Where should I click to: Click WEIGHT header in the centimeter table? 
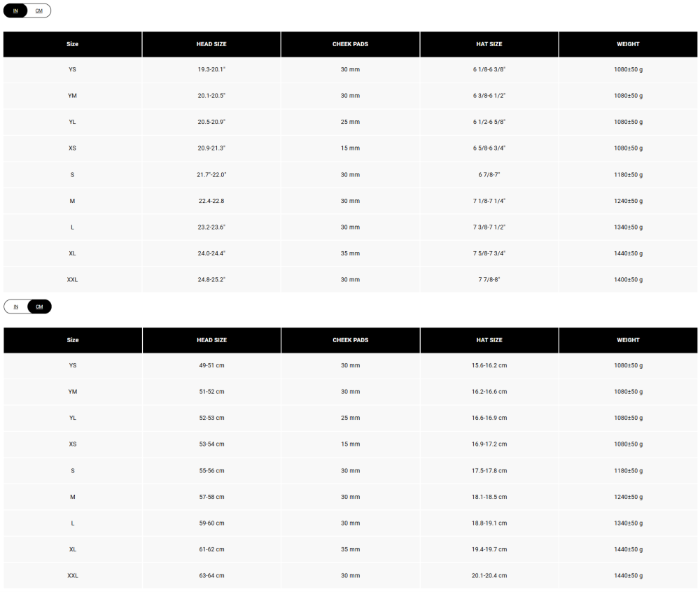click(x=628, y=340)
